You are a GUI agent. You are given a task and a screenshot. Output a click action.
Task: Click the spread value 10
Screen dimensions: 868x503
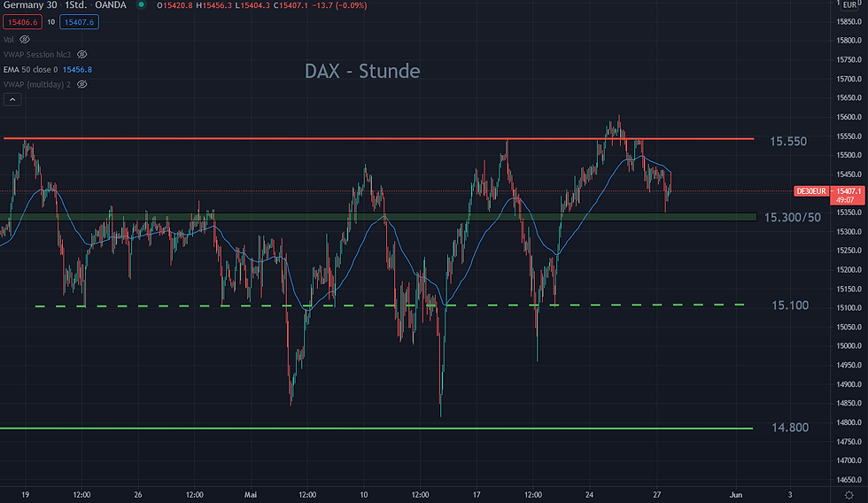tap(51, 22)
